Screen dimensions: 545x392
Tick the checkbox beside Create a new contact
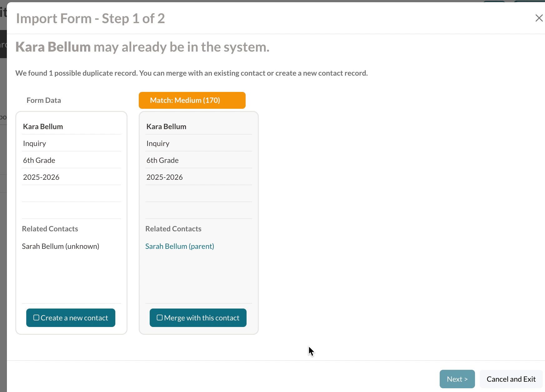pos(36,318)
